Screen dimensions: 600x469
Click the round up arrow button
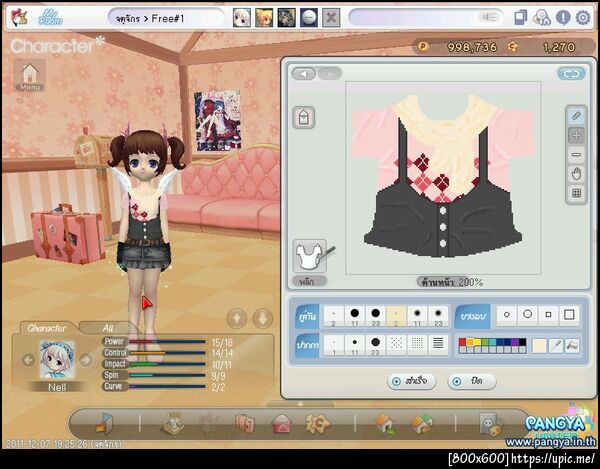tap(237, 318)
